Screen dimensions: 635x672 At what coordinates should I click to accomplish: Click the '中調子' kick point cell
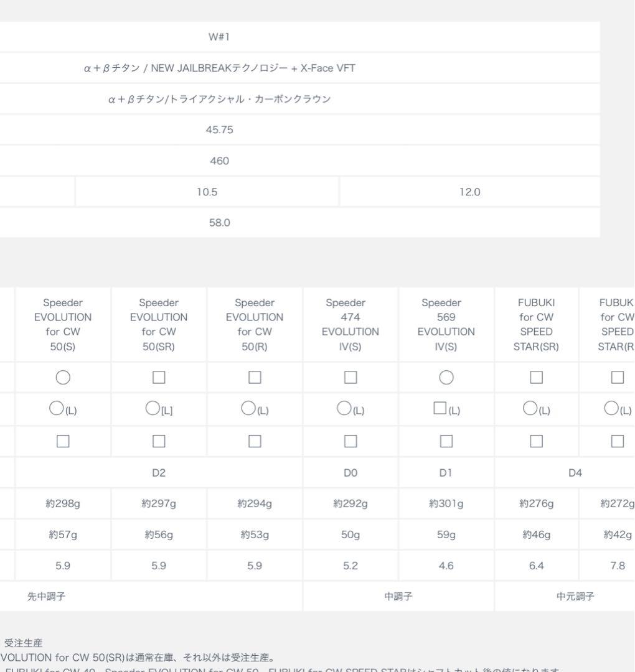398,597
